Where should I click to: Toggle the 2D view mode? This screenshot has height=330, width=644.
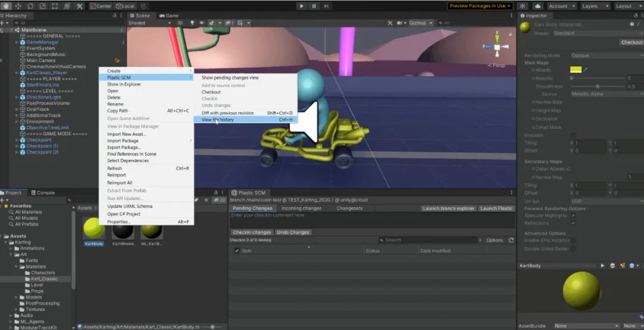click(x=179, y=23)
